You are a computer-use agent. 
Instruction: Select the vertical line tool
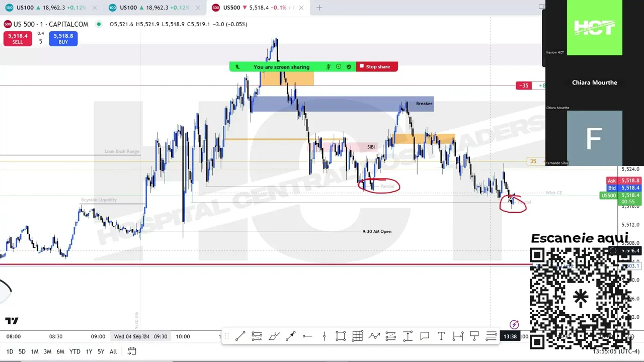324,336
